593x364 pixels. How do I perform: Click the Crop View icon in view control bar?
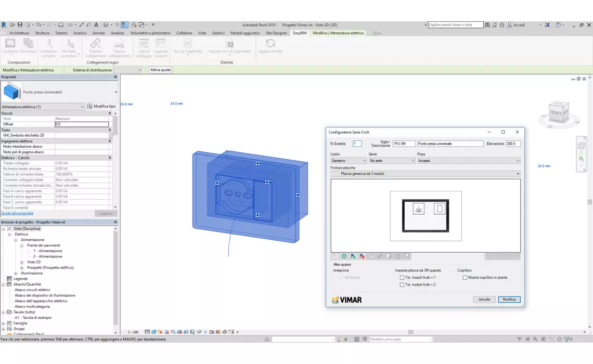pyautogui.click(x=179, y=332)
